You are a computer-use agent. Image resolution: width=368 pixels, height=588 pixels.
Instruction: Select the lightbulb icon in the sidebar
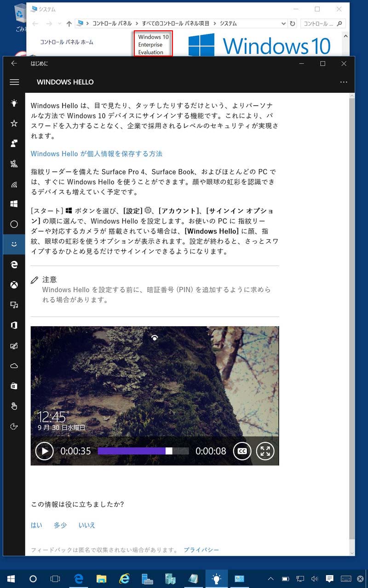(14, 103)
